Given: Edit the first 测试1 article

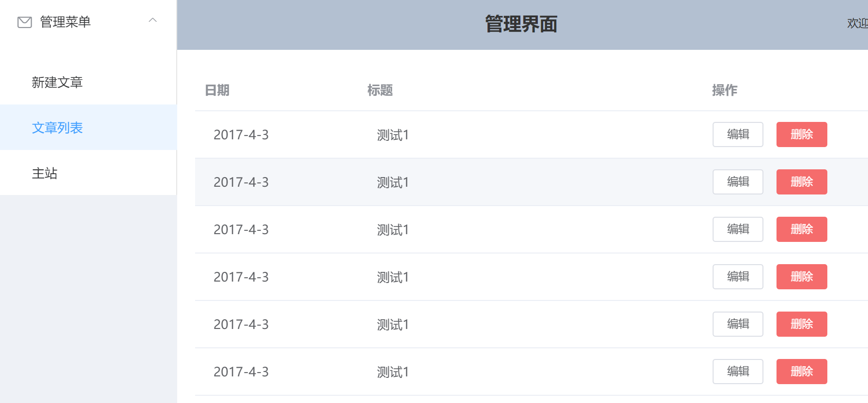Looking at the screenshot, I should click(737, 134).
